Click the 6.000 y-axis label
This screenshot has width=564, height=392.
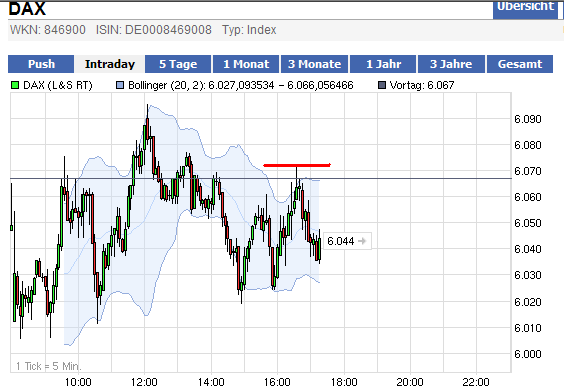[x=528, y=354]
